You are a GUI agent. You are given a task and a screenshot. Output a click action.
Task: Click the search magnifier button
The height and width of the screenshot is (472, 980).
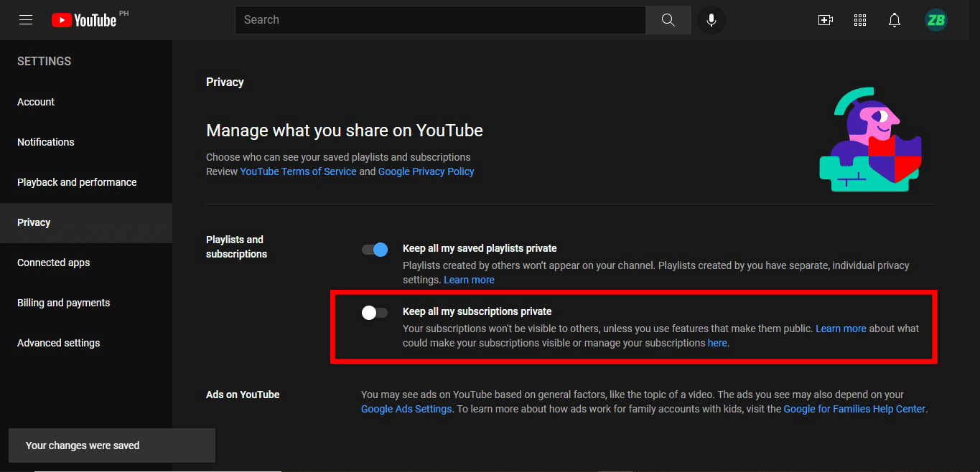[668, 20]
